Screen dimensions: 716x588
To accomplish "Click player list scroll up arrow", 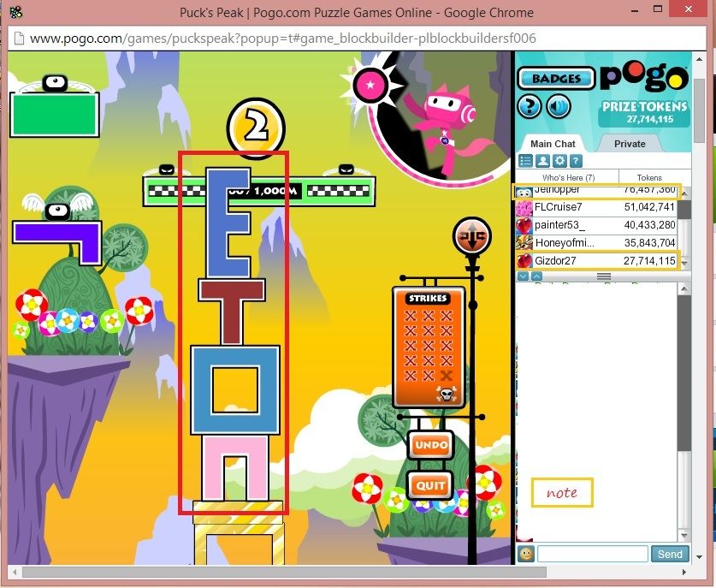I will 684,193.
